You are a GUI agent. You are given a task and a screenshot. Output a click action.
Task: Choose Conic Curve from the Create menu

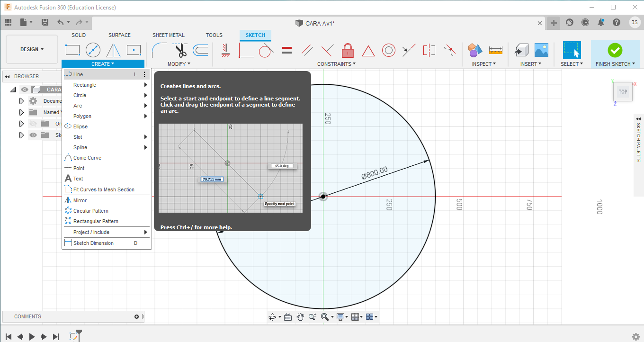coord(107,158)
